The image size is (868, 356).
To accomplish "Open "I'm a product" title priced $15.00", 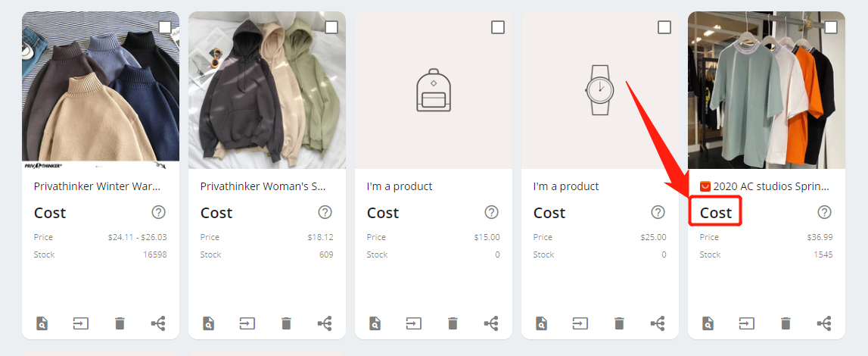I will [400, 186].
